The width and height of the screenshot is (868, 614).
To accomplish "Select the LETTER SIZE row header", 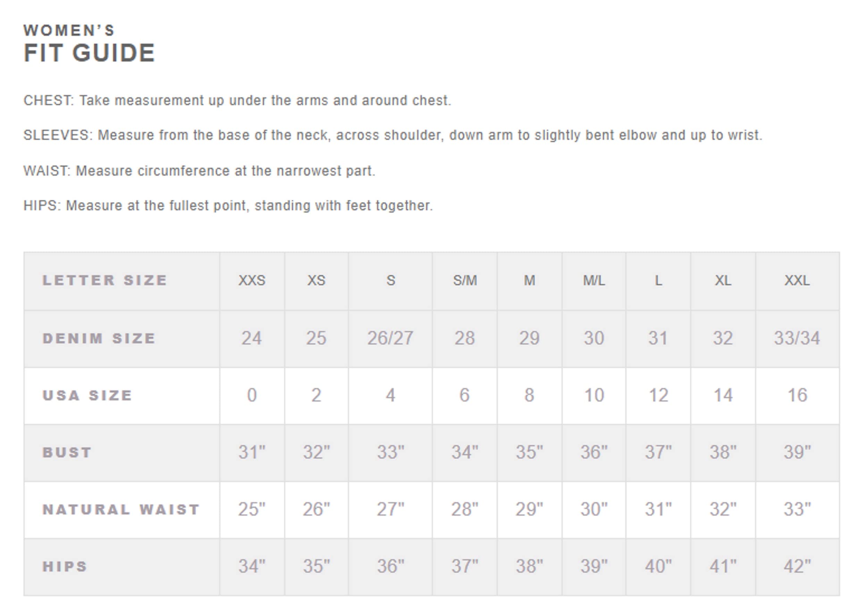I will [x=105, y=280].
